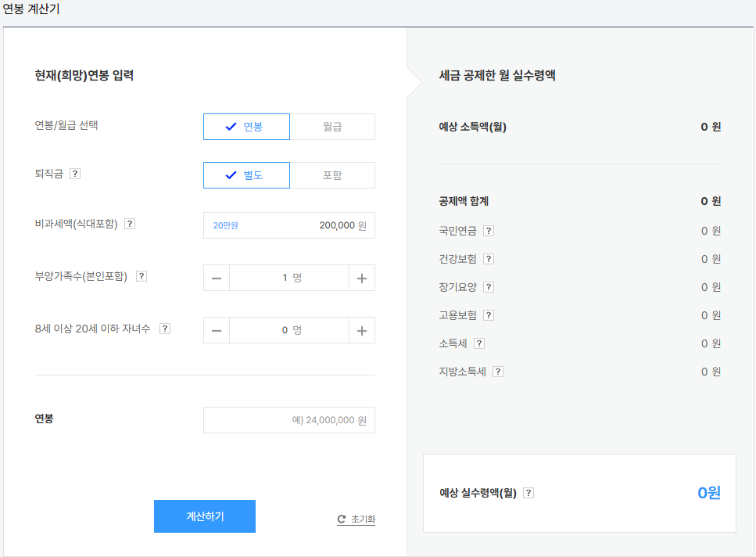Show help for 고용보험 deduction
Viewport: 756px width, 557px height.
489,315
